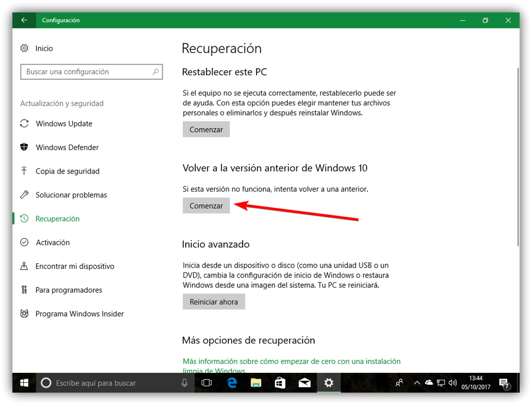Open the People icon in the system tray
Viewport: 532px width, 405px height.
coord(400,383)
